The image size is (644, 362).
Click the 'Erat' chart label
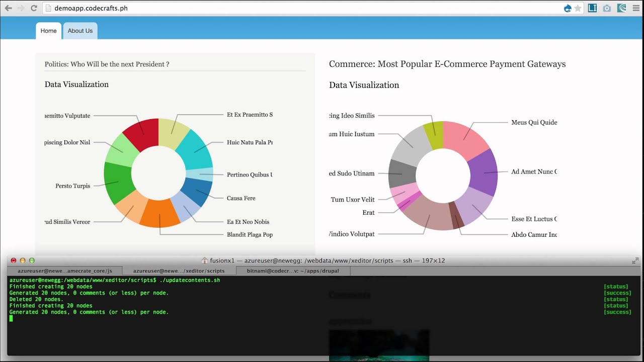(369, 213)
